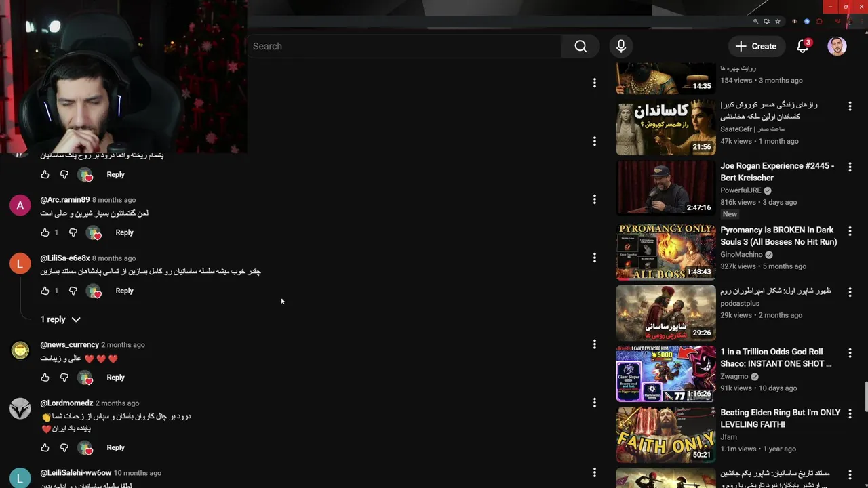The image size is (868, 488).
Task: Open Joe Rogan Experience #2445 video title
Action: (x=777, y=171)
